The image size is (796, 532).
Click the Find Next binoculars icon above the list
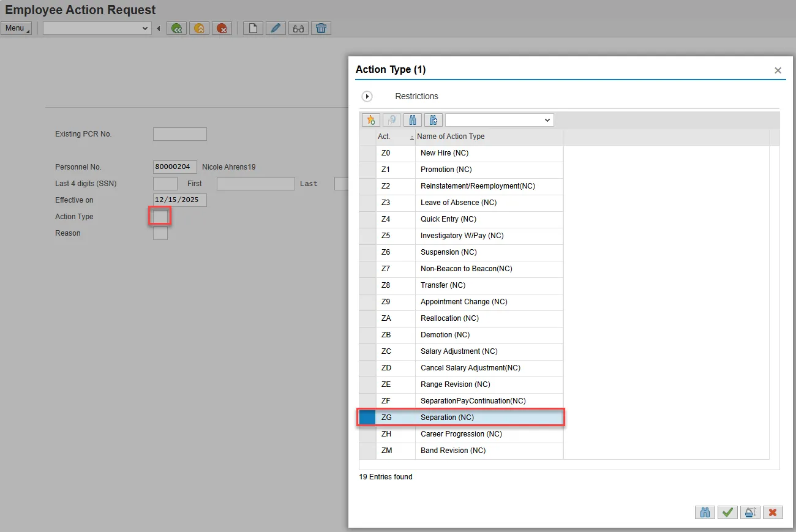coord(433,120)
